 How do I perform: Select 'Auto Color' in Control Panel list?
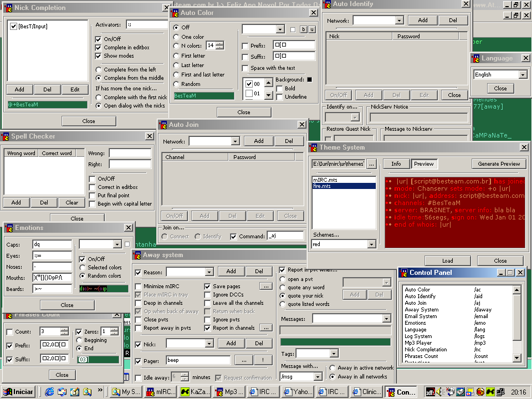tap(417, 289)
